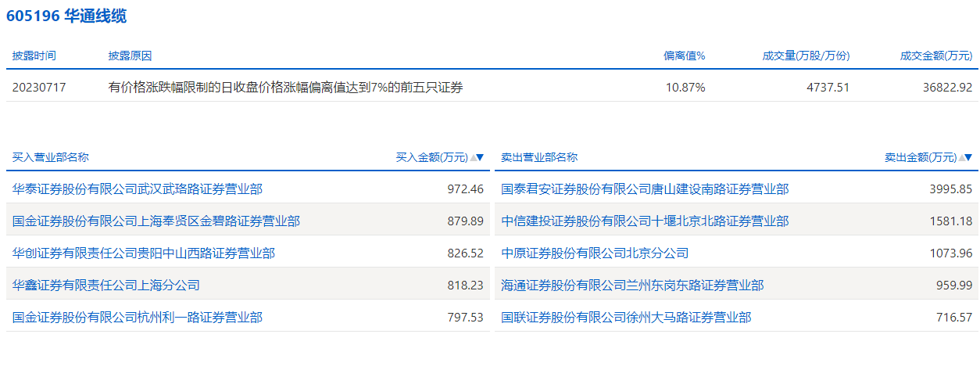Click the 成交量(万股/万份) column header
980x370 pixels.
pyautogui.click(x=806, y=56)
